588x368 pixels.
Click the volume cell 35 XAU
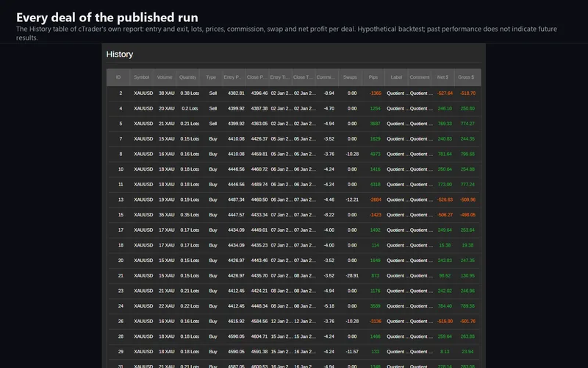(x=167, y=215)
